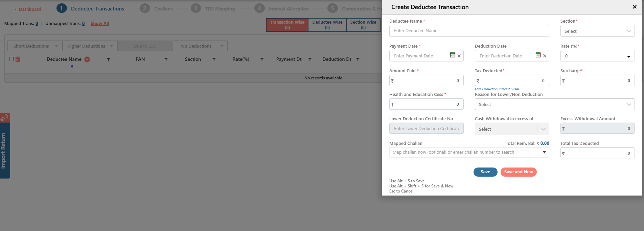This screenshot has height=231, width=644.
Task: Switch to Section Wise view
Action: tap(363, 25)
